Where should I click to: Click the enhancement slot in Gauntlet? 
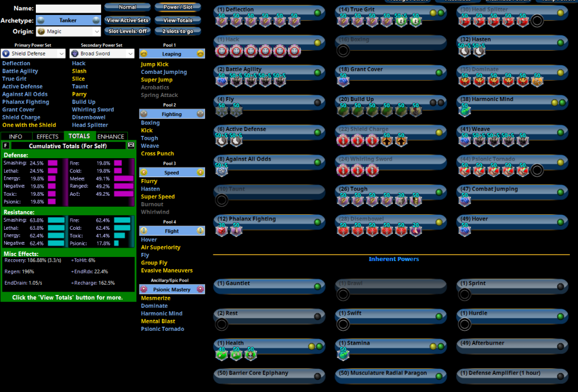[223, 293]
